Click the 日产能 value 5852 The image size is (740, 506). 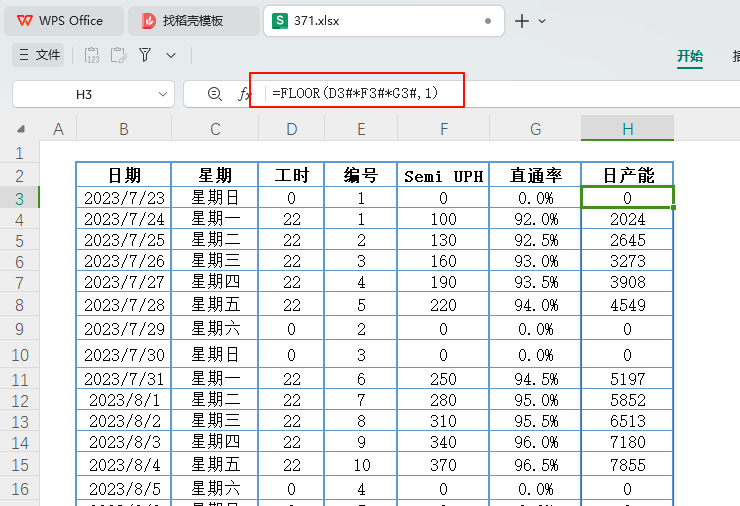pos(627,400)
